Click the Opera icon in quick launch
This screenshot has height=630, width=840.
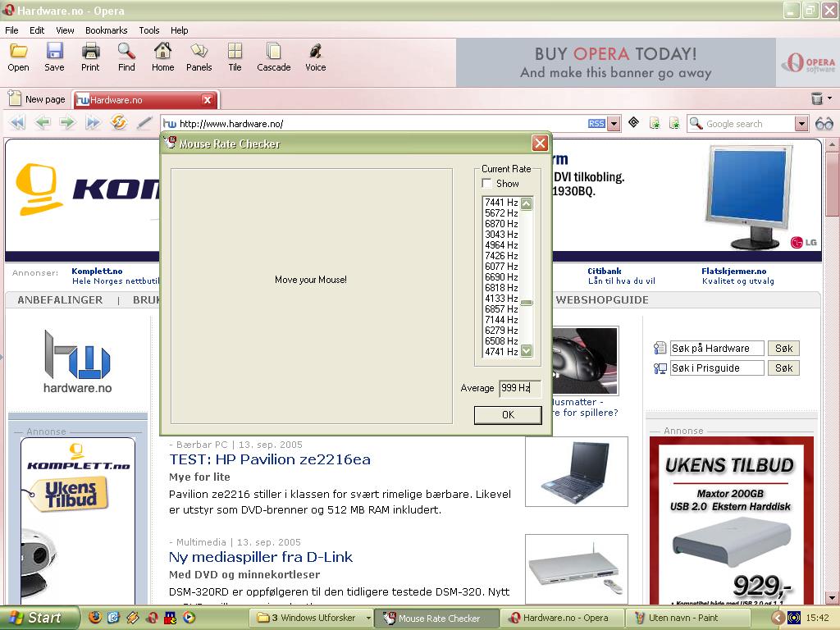click(x=152, y=618)
